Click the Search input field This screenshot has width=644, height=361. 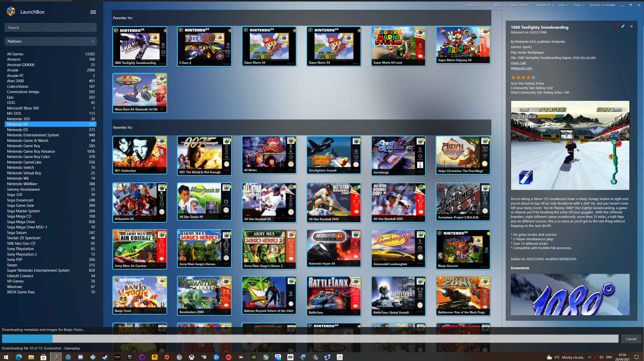click(51, 27)
